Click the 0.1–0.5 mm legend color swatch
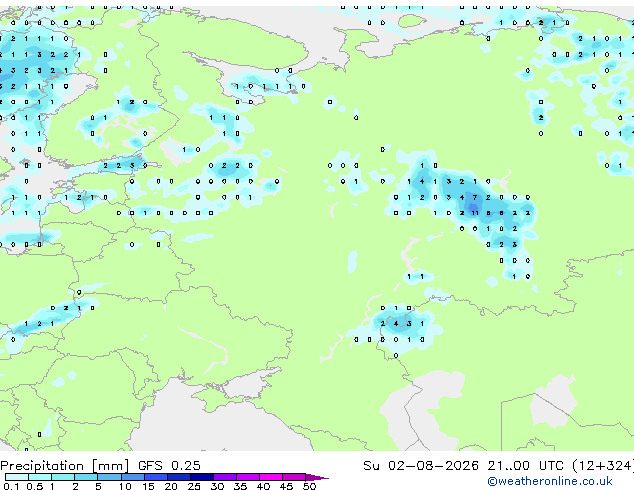634x490 pixels. pyautogui.click(x=17, y=477)
